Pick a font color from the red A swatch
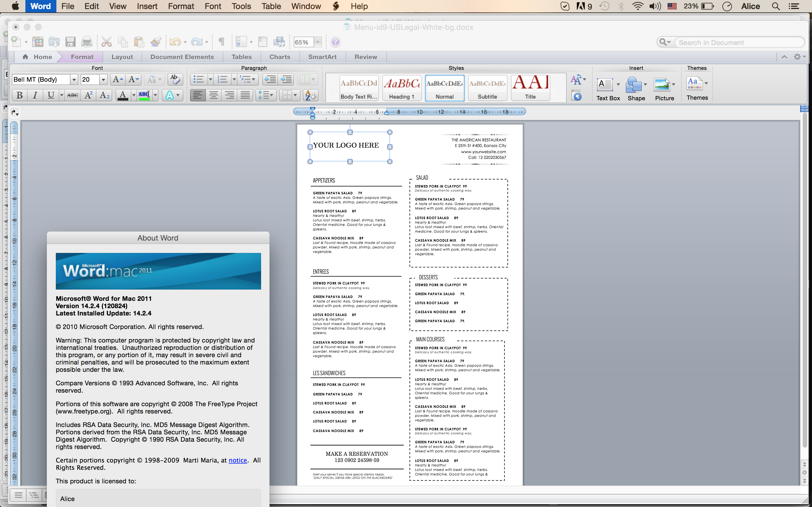 tap(122, 95)
